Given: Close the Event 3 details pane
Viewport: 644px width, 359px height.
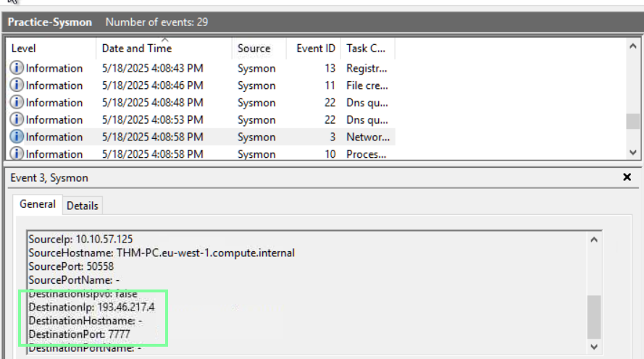Looking at the screenshot, I should pyautogui.click(x=627, y=177).
